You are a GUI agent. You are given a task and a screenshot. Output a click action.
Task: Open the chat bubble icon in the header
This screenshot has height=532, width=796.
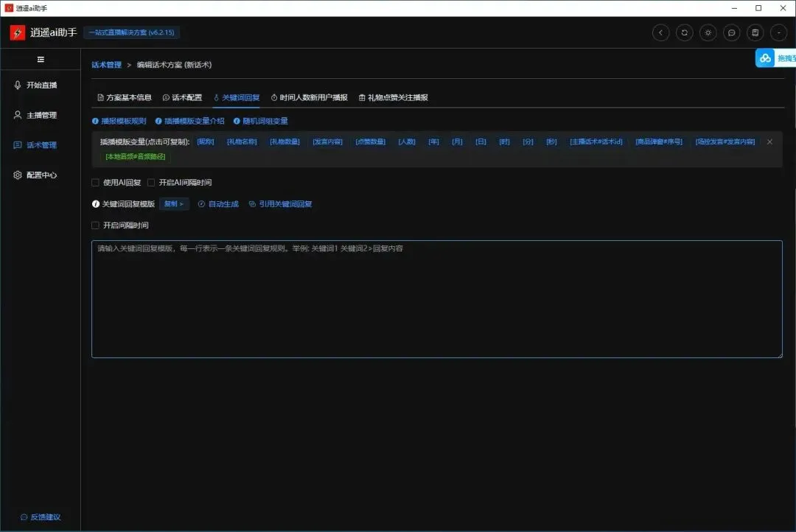(x=732, y=32)
